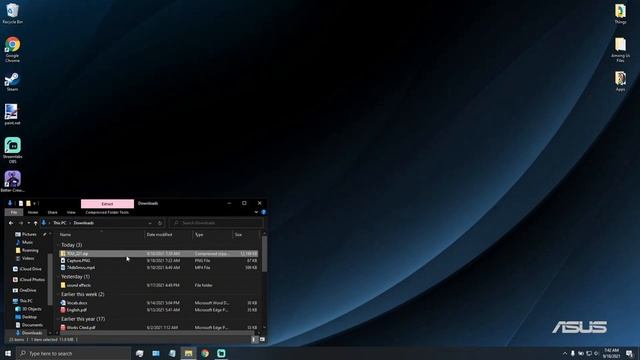640x360 pixels.
Task: Click the Explorer Forward arrow
Action: click(21, 223)
